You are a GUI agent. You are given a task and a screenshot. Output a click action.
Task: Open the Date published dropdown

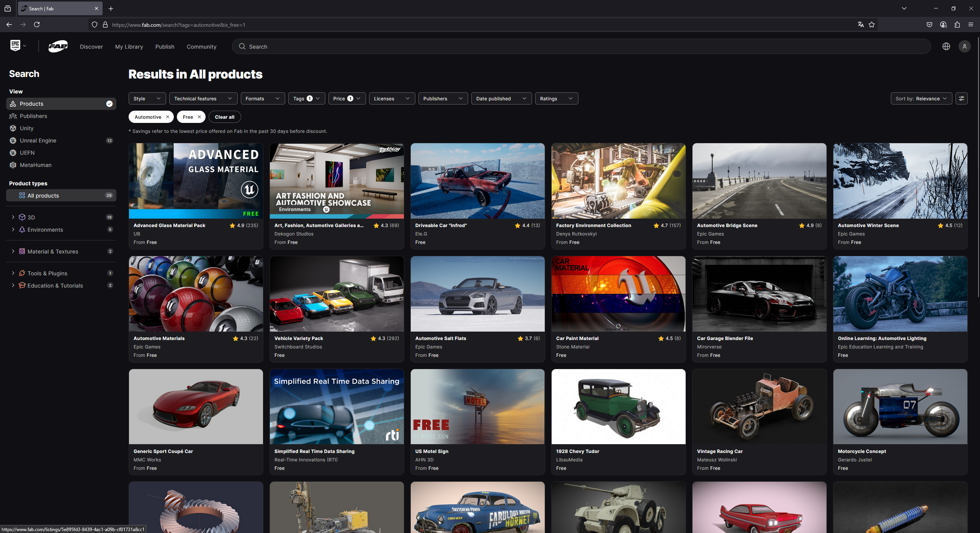(x=501, y=98)
